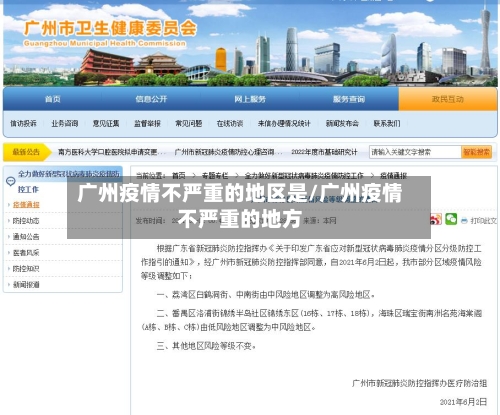Viewport: 500px width, 415px height.
Task: Switch to the 网上服务 tab
Action: [x=250, y=99]
